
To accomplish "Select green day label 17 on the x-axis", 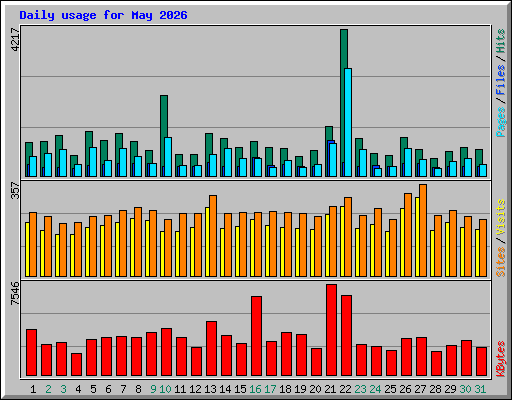I will click(x=270, y=389).
